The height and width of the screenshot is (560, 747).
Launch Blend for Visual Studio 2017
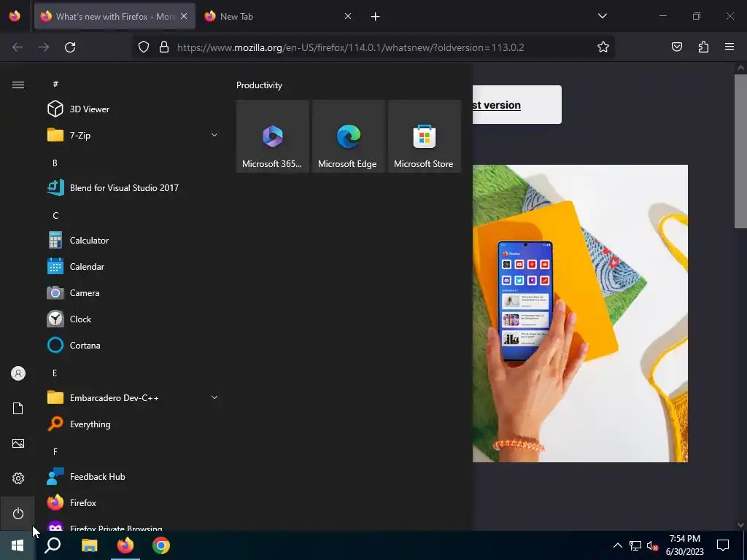(x=133, y=187)
